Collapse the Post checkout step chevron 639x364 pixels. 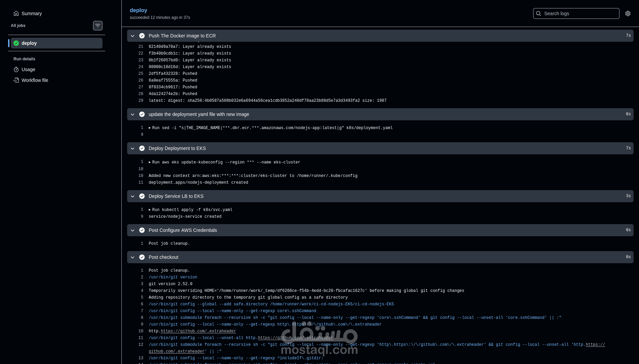click(x=133, y=257)
